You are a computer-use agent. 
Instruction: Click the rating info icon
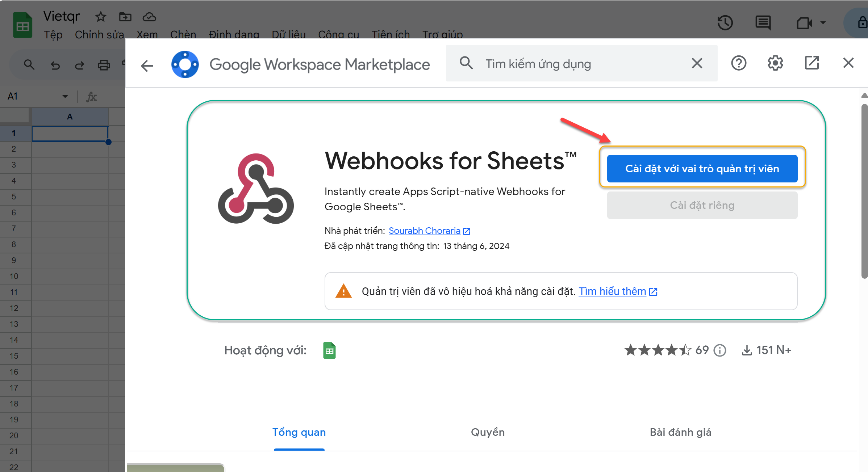coord(720,350)
